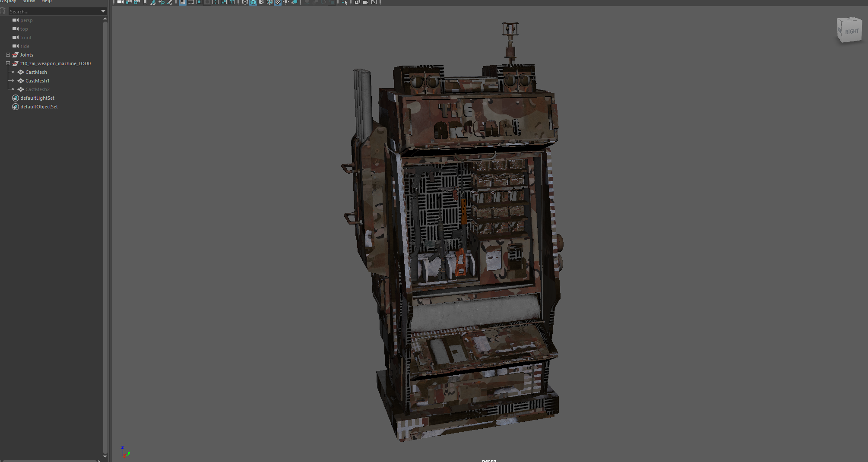Toggle the Textured checker sphere icon
Viewport: 868px width, 462px height.
click(278, 2)
